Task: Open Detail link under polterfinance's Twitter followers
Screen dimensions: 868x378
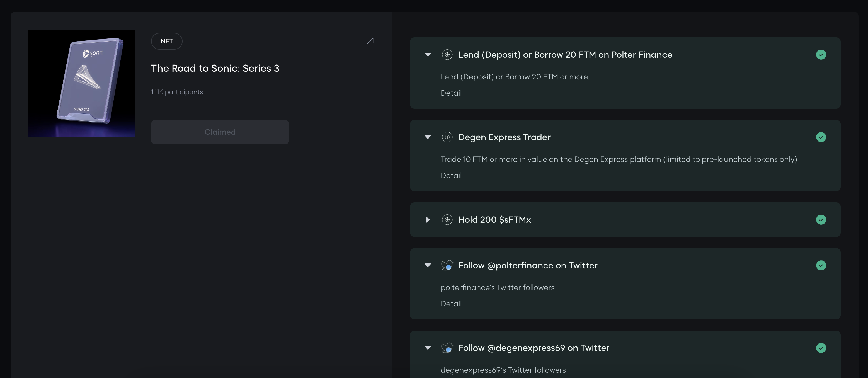Action: [x=451, y=304]
